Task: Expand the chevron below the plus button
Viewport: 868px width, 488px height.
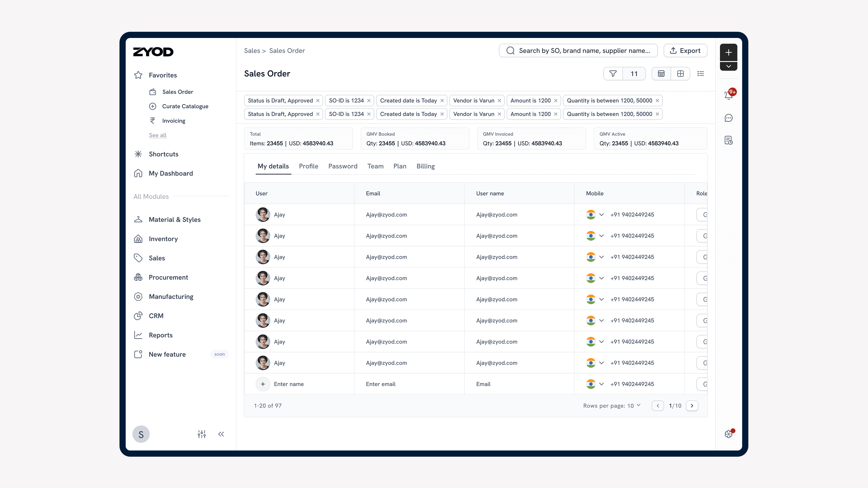Action: (x=729, y=66)
